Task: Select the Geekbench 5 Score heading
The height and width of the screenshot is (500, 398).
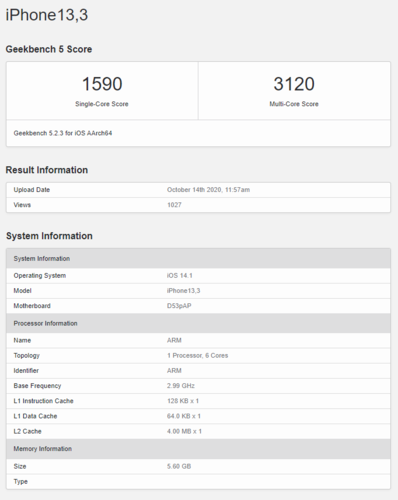Action: point(49,49)
